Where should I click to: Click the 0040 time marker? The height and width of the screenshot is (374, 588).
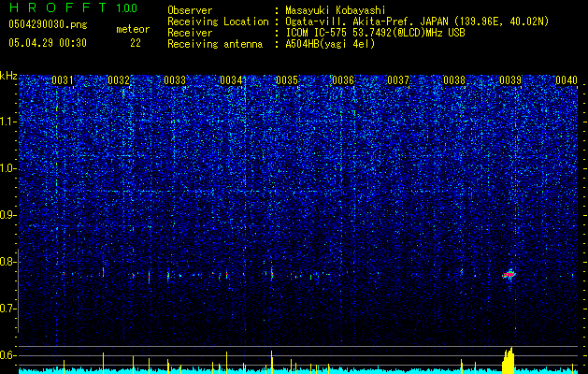tap(566, 80)
